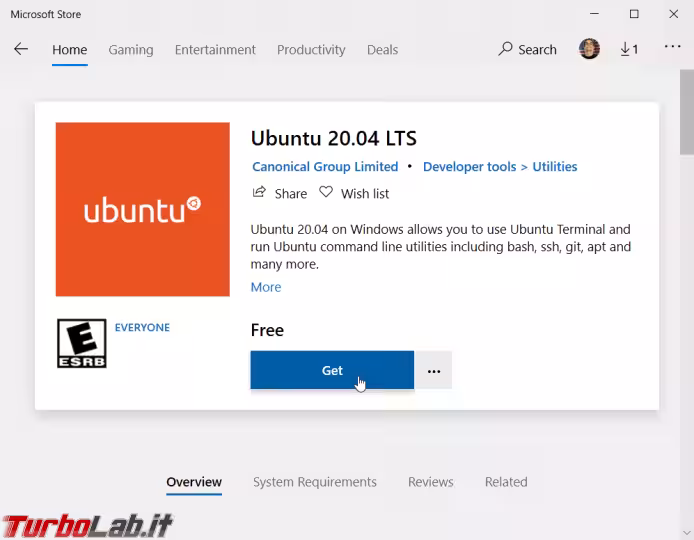Click the Share icon
The height and width of the screenshot is (540, 694).
click(259, 192)
